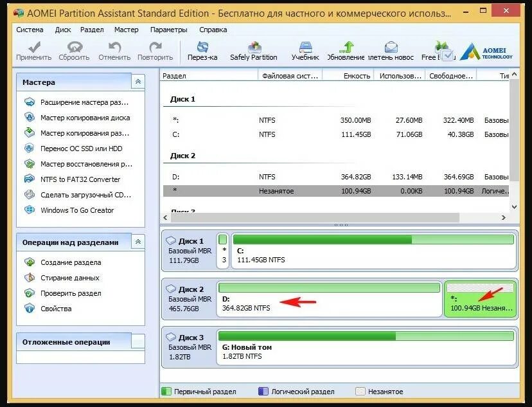Select C: 111.45GB NTFS partition block
532x407 pixels.
(373, 251)
